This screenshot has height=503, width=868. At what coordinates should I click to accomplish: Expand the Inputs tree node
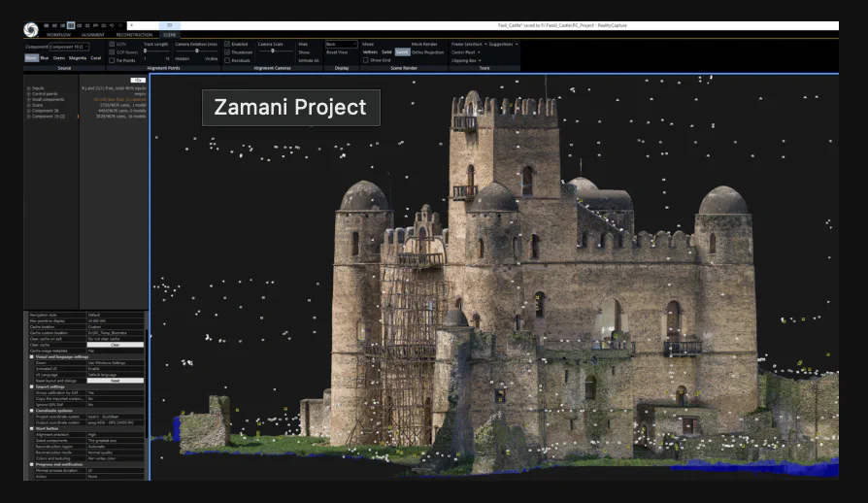coord(28,87)
